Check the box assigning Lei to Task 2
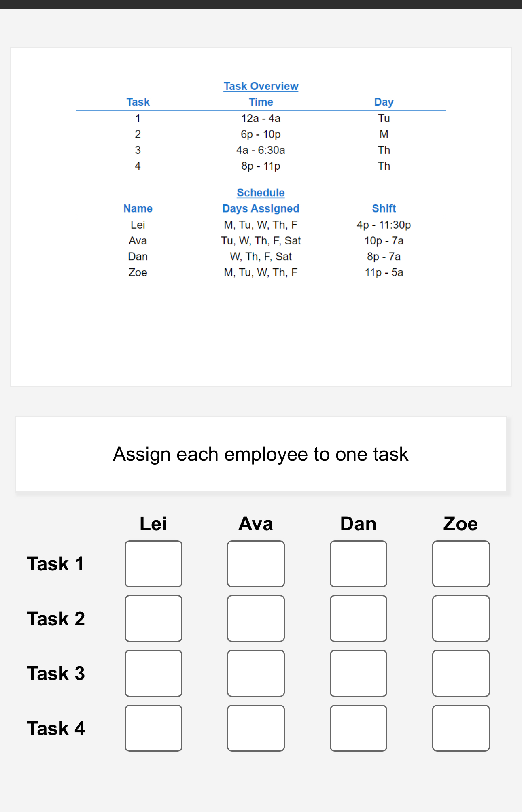 pyautogui.click(x=153, y=619)
